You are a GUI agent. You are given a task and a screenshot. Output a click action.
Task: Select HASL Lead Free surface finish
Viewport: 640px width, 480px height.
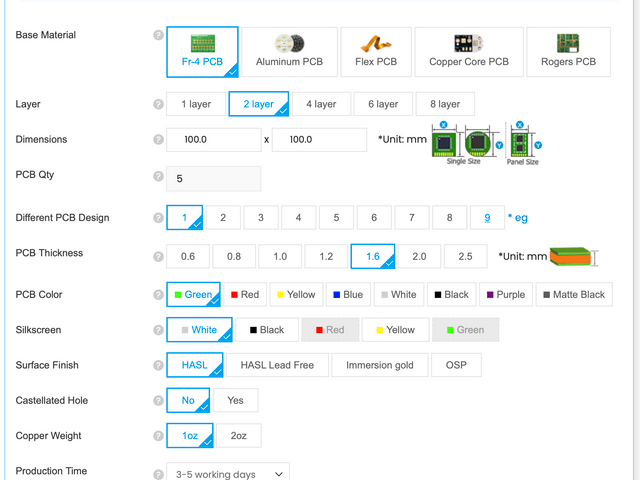point(276,365)
